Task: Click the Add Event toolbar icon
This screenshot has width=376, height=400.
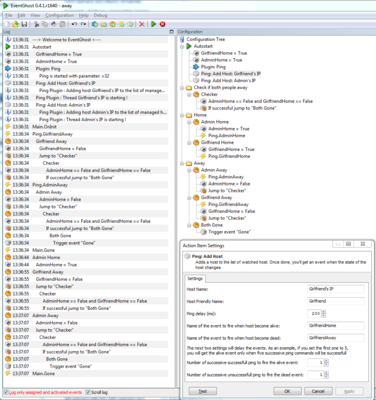Action: (x=121, y=24)
